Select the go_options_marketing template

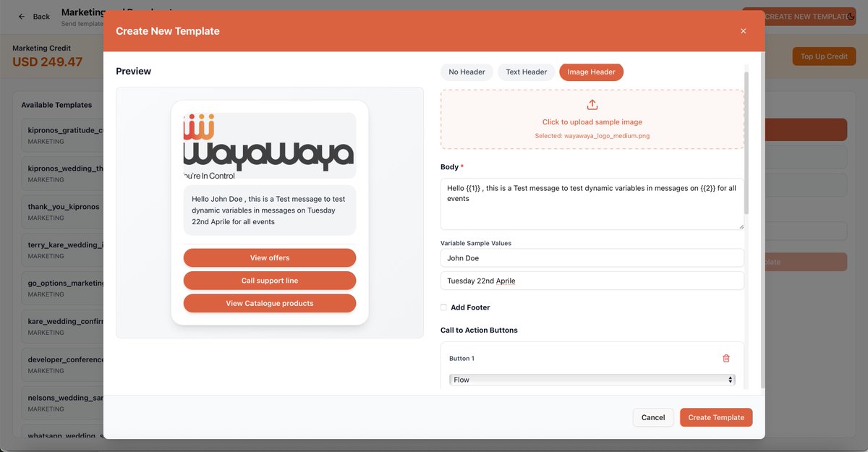pyautogui.click(x=64, y=287)
